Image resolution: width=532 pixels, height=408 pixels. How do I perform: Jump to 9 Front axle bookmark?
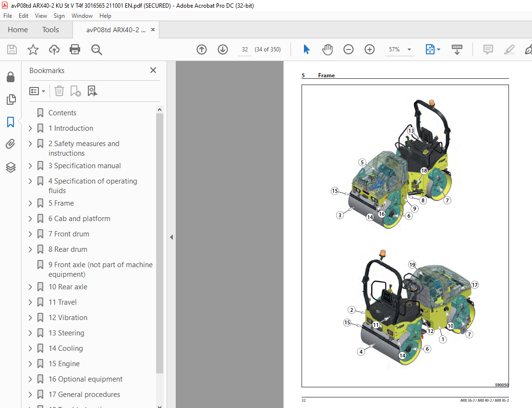point(100,270)
